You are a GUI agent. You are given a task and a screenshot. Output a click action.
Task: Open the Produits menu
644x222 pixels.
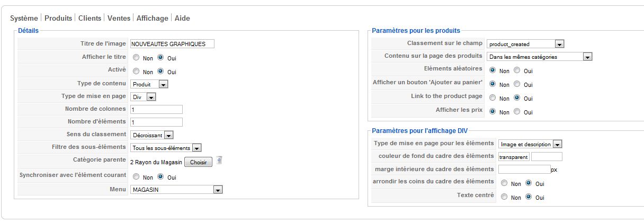58,18
